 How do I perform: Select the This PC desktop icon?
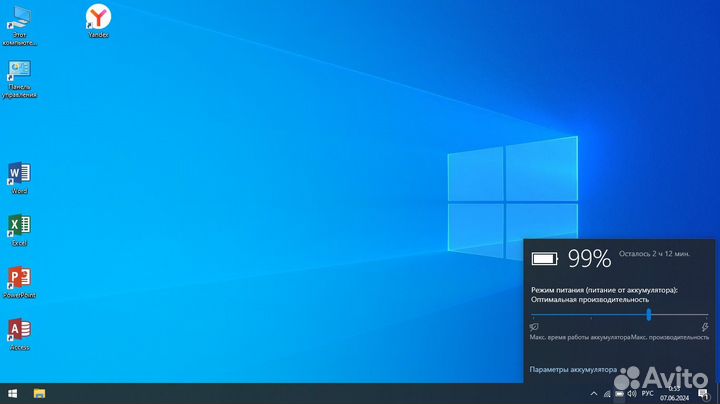(x=19, y=26)
